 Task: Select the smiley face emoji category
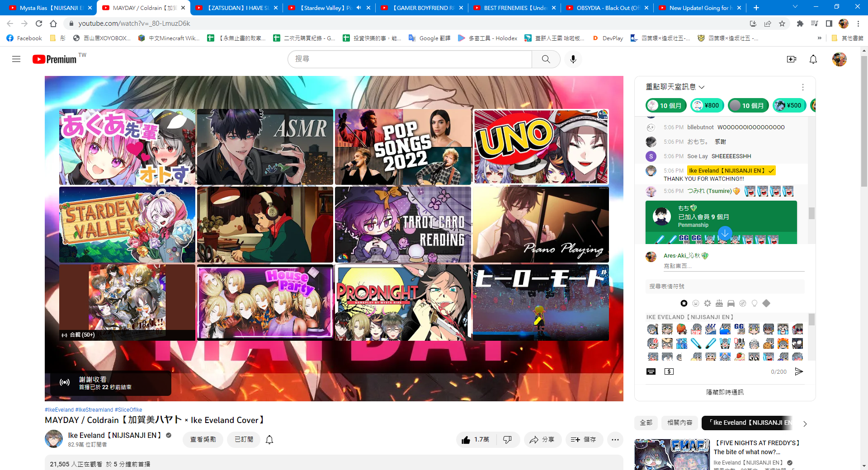click(x=696, y=303)
